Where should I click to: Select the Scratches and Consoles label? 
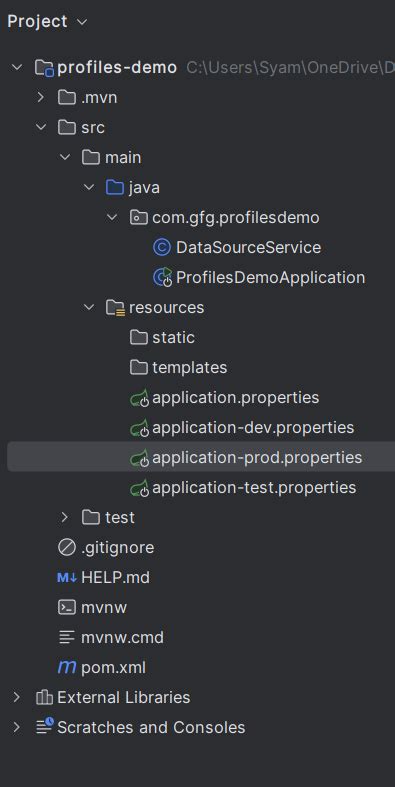[x=151, y=727]
